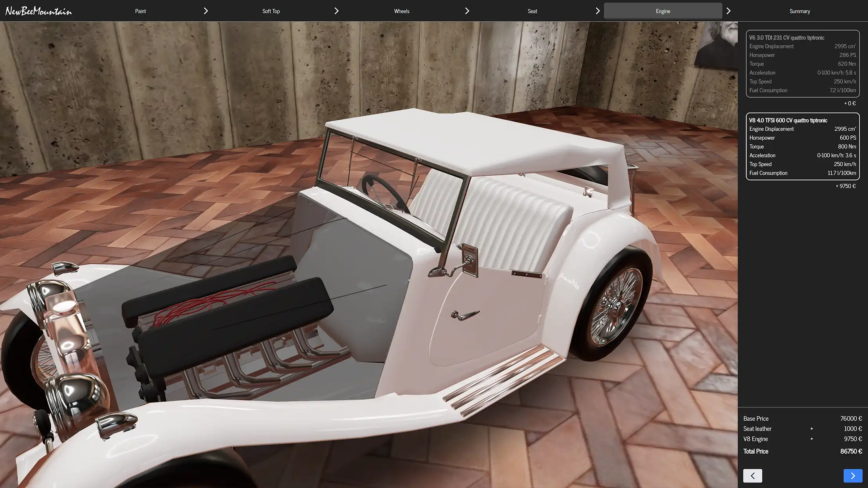868x488 pixels.
Task: Click the '286 PS' horsepower value
Action: tap(848, 55)
